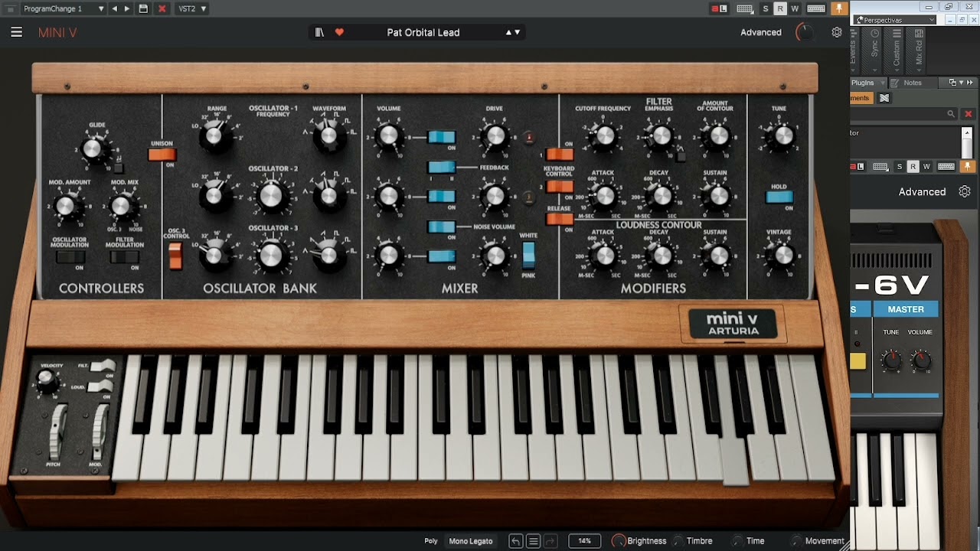
Task: Click the Mini V plugin header W button
Action: click(x=795, y=8)
